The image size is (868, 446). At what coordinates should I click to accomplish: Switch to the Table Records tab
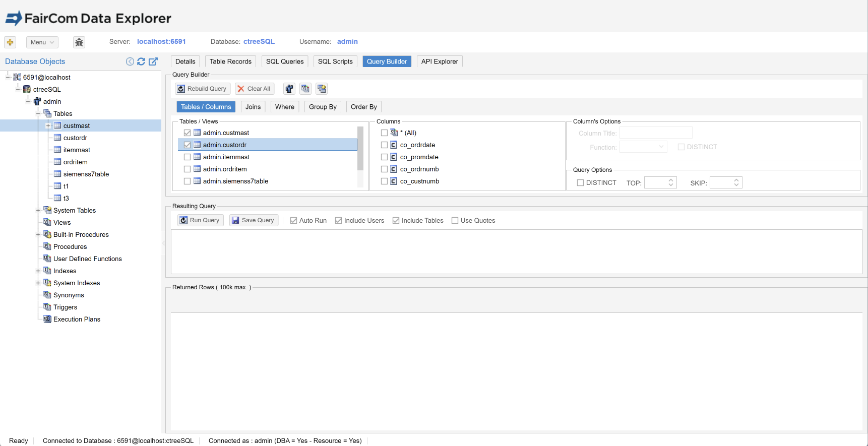pyautogui.click(x=230, y=61)
